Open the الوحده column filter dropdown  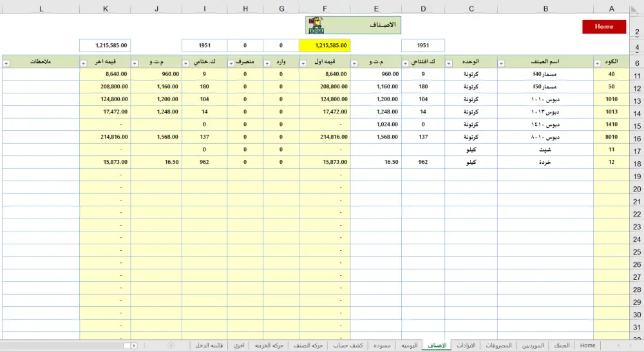[448, 63]
